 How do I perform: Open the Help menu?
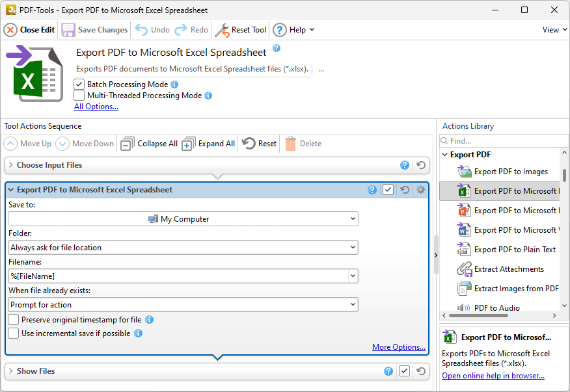[293, 30]
